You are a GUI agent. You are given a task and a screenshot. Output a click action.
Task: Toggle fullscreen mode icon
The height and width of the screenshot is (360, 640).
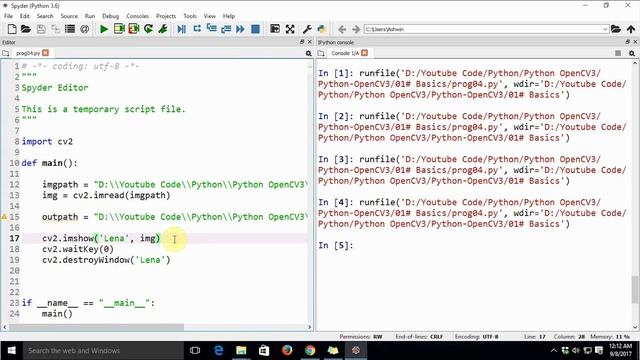pyautogui.click(x=290, y=29)
